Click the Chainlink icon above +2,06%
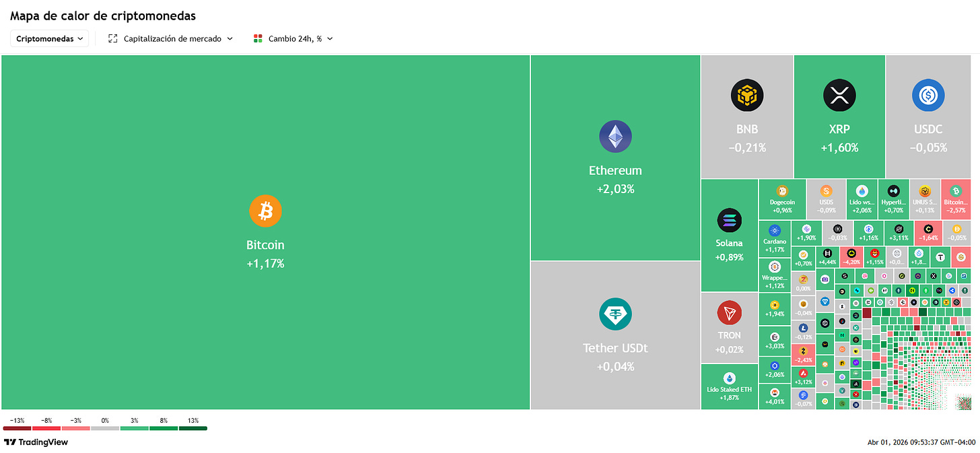Viewport: 980px width, 453px height. (774, 365)
